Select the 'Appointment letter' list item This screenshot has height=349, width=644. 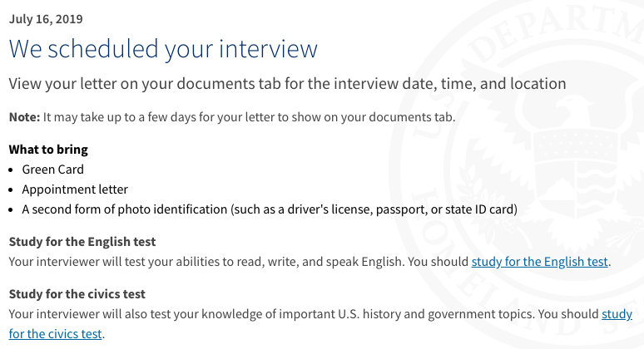[x=75, y=189]
